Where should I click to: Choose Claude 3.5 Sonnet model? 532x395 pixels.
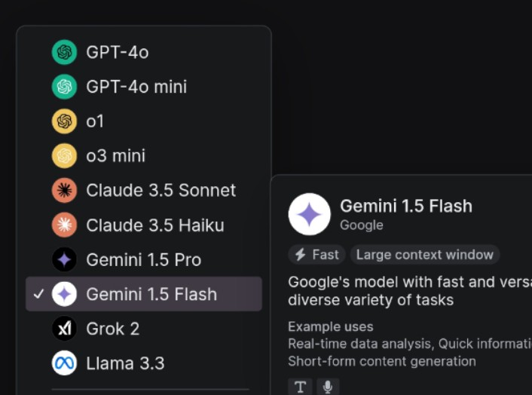(161, 191)
